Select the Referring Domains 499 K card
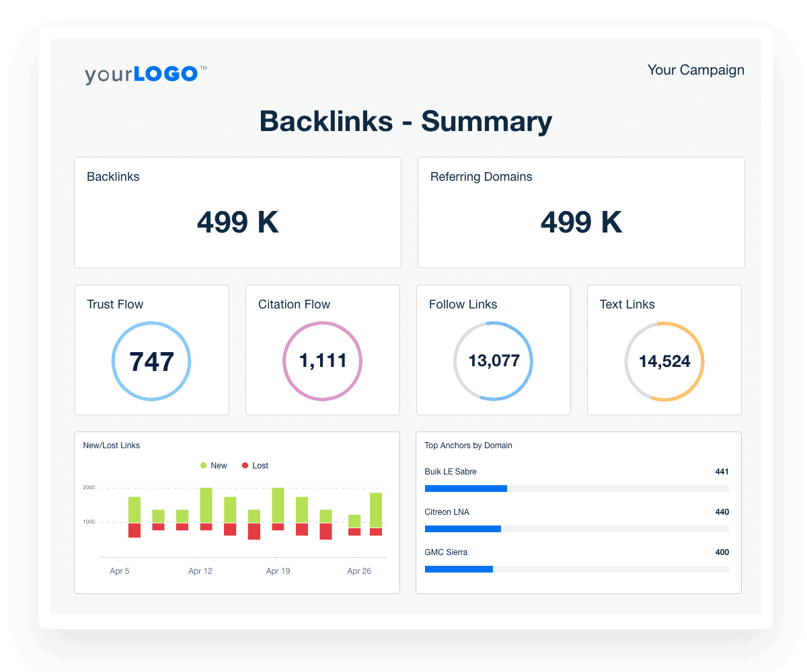Screen dimensions: 807x672 pyautogui.click(x=581, y=212)
